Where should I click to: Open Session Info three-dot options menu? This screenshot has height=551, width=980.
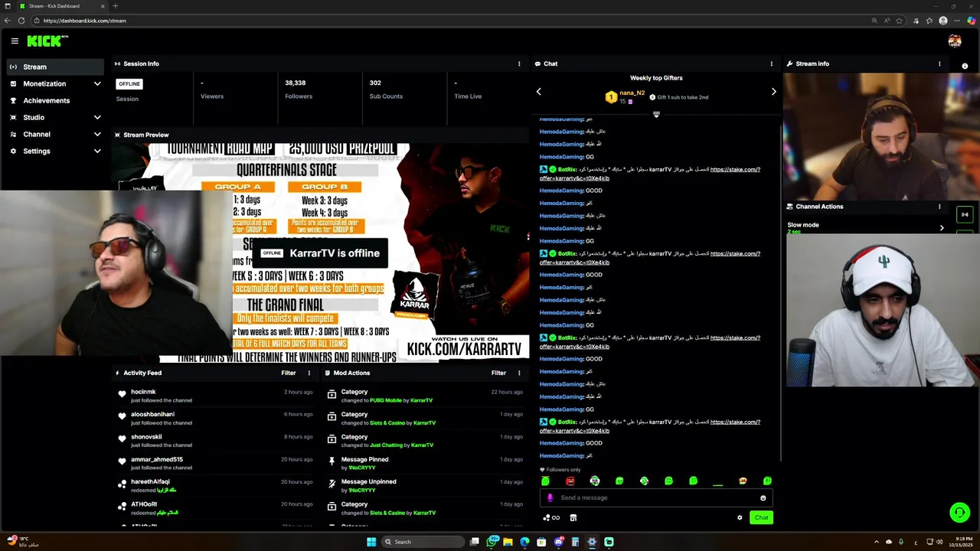(519, 64)
